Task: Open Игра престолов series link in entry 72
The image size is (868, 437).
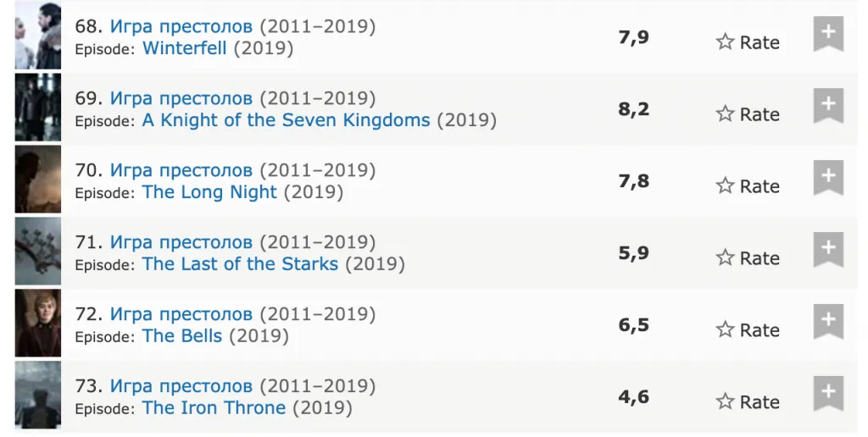Action: (x=181, y=314)
